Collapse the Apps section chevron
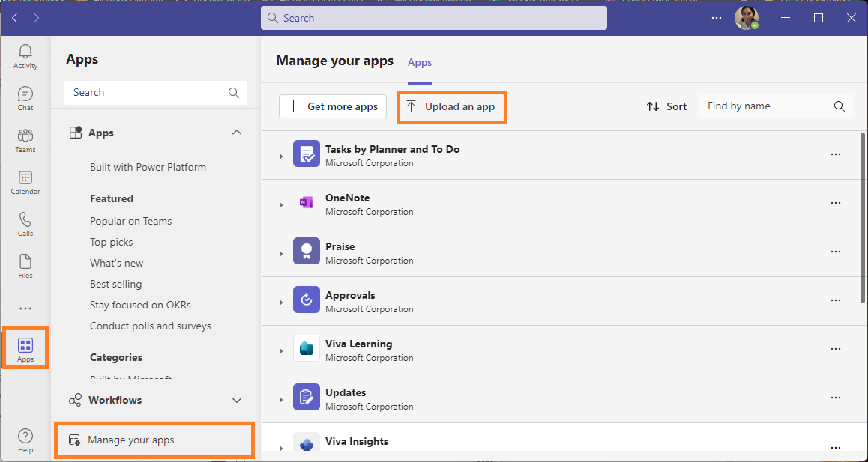 click(x=237, y=133)
